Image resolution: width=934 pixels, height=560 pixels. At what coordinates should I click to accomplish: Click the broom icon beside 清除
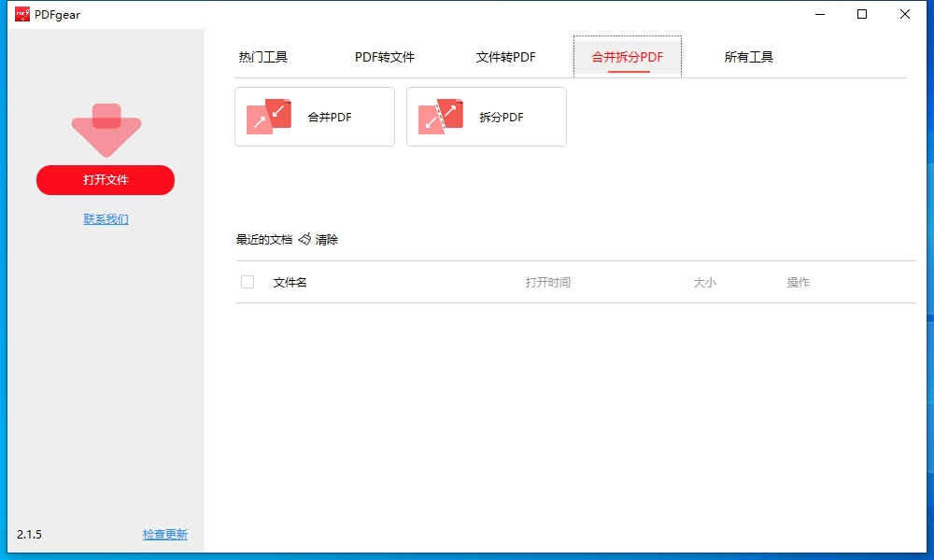tap(304, 239)
